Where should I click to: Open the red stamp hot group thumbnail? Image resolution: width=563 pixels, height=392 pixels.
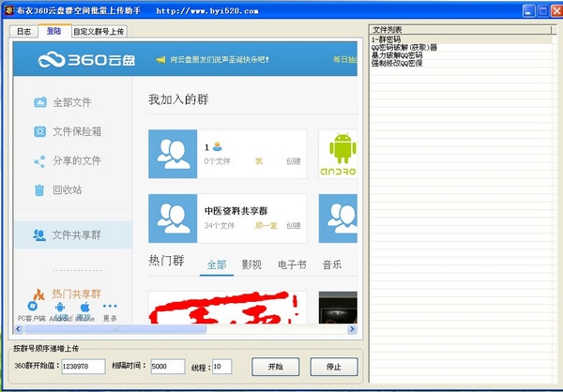[x=228, y=308]
